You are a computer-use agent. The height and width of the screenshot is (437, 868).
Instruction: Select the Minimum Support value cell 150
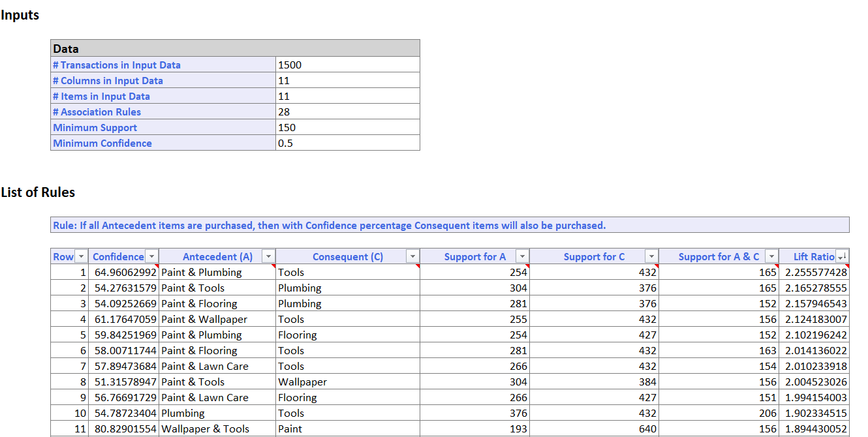[347, 128]
